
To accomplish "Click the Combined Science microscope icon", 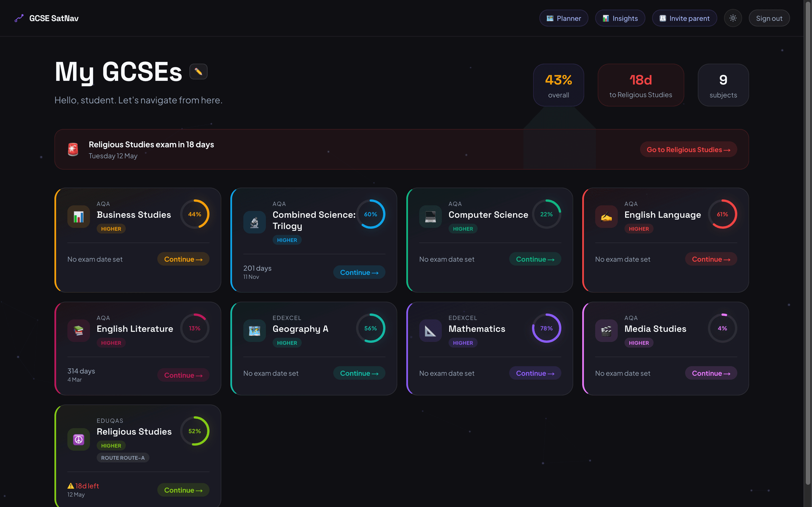I will tap(254, 222).
